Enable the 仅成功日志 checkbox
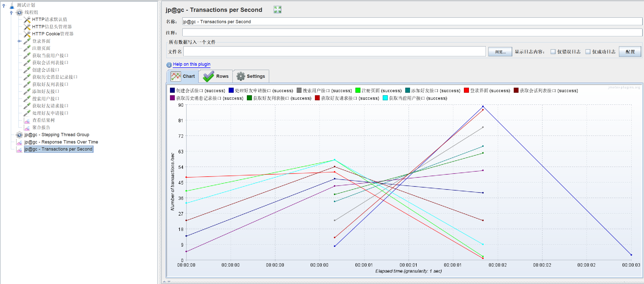 point(588,52)
